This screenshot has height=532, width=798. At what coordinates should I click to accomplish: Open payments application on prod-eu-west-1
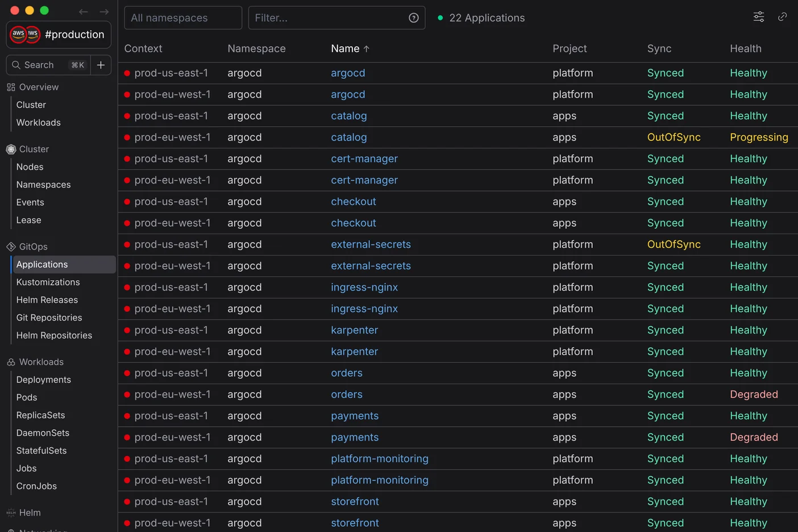point(355,438)
